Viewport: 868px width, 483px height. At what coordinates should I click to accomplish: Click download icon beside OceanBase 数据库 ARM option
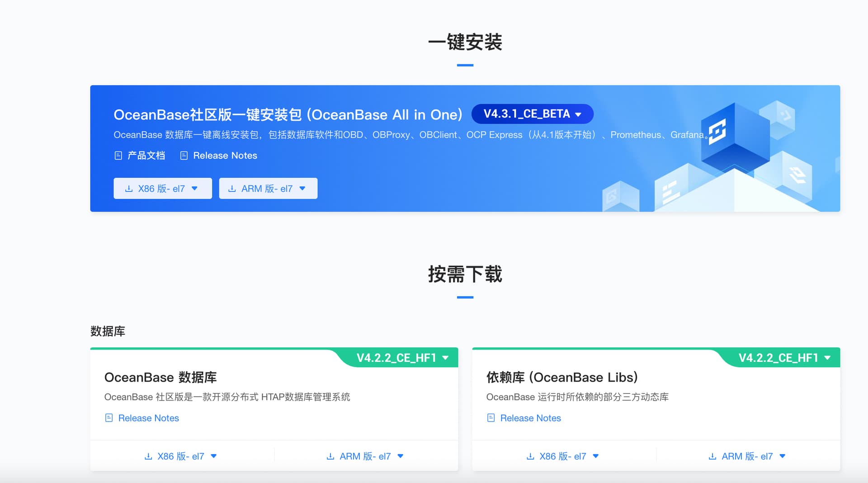[x=330, y=456]
